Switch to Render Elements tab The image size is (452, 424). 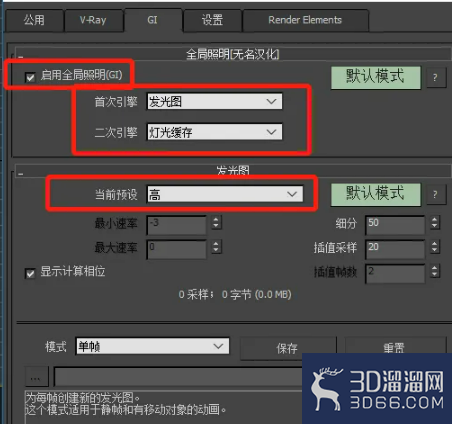pos(305,20)
